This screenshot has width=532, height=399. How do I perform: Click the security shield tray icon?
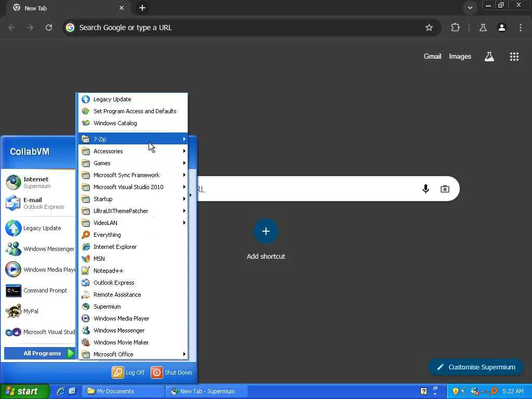[456, 391]
